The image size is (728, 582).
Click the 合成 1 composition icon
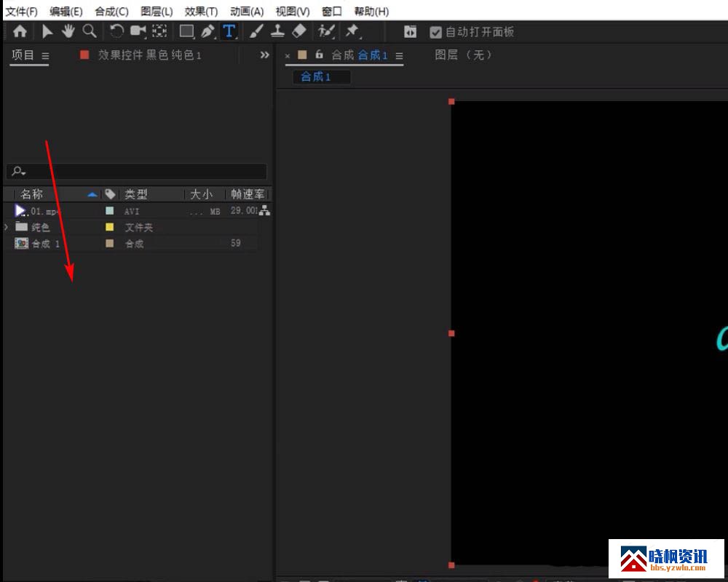[x=21, y=243]
